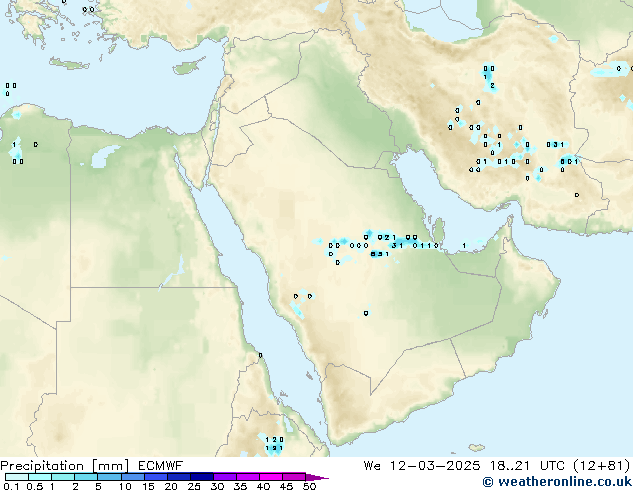
Task: Select the ECMWF model label
Action: pos(161,466)
